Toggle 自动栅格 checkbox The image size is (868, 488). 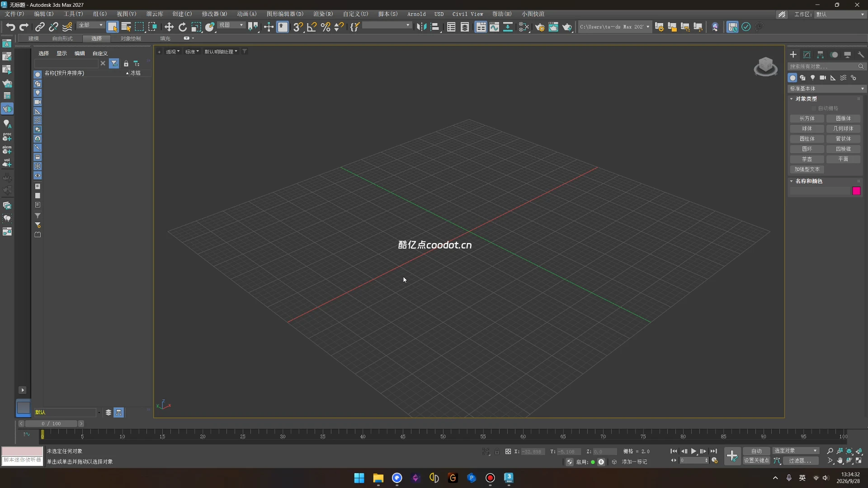tap(814, 108)
